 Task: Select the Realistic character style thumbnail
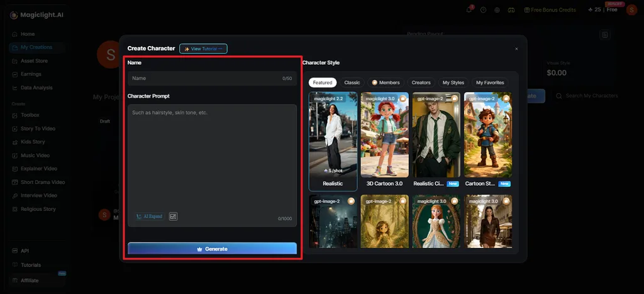click(333, 142)
